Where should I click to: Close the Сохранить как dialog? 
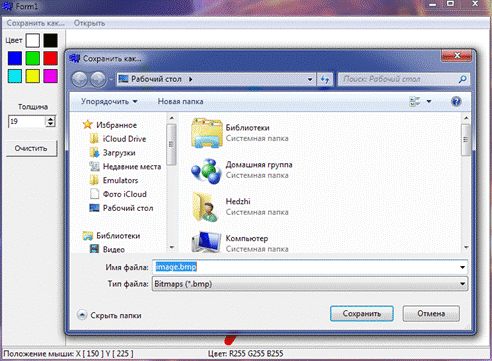tap(457, 56)
